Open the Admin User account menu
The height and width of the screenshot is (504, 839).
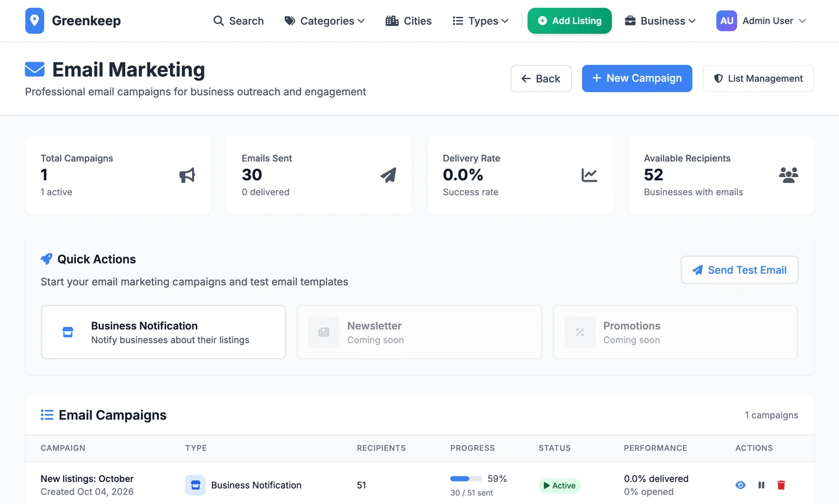[x=762, y=21]
